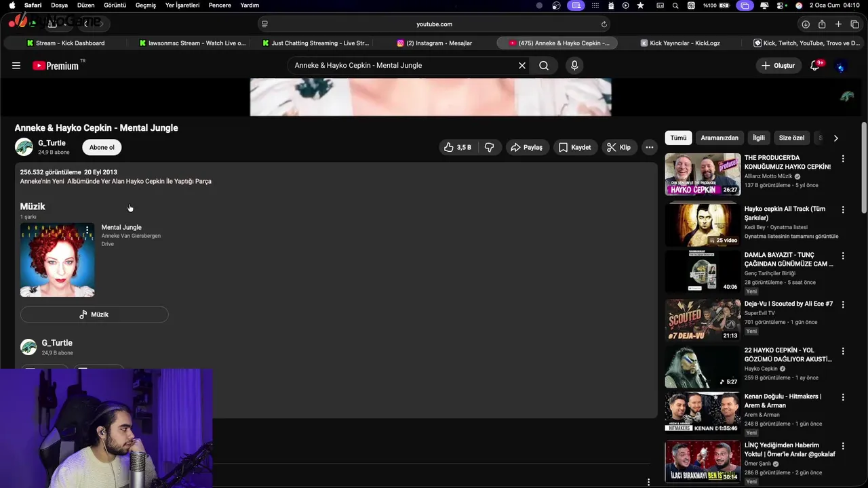
Task: Show more filter chips with right arrow
Action: pyautogui.click(x=836, y=138)
